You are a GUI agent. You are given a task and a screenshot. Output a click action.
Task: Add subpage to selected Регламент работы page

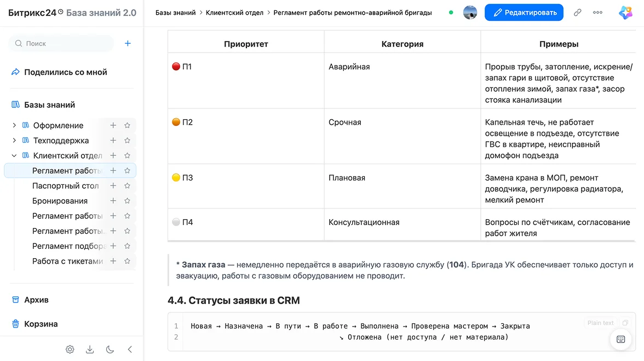click(113, 171)
